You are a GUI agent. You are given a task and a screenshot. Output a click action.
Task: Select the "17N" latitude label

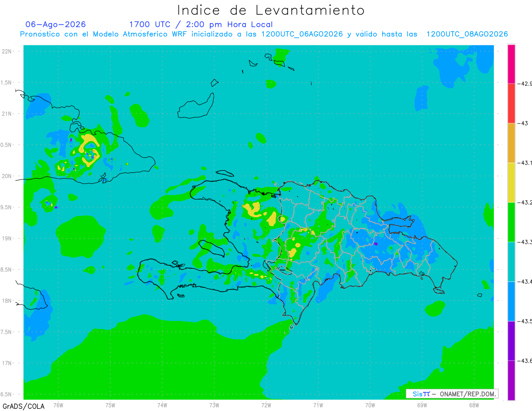[x=8, y=363]
